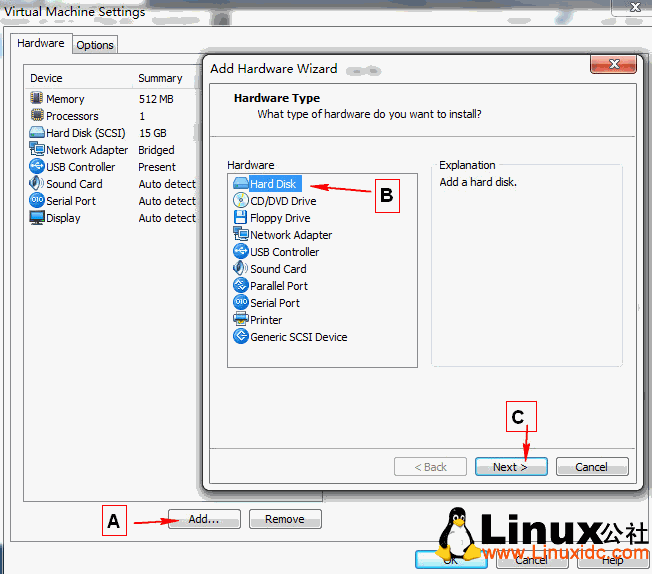The width and height of the screenshot is (652, 574).
Task: Open the Hardware tab
Action: tap(41, 44)
